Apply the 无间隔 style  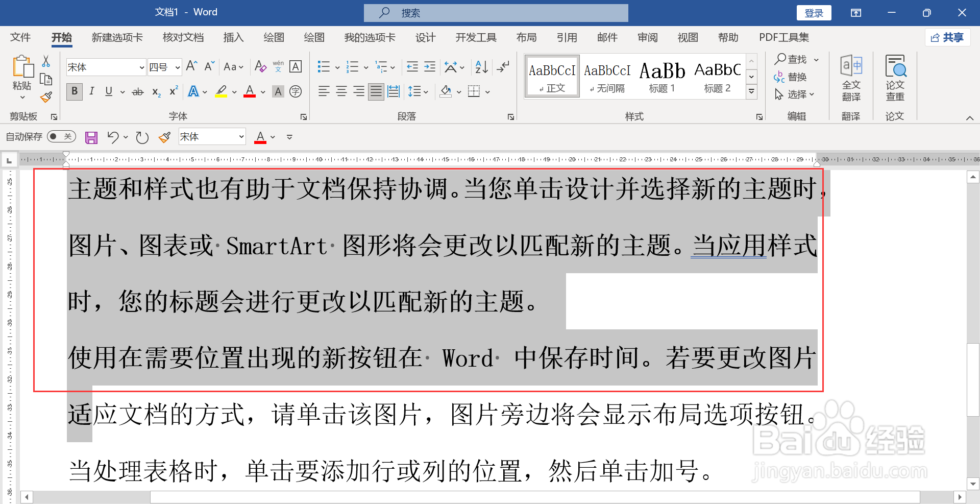point(607,76)
